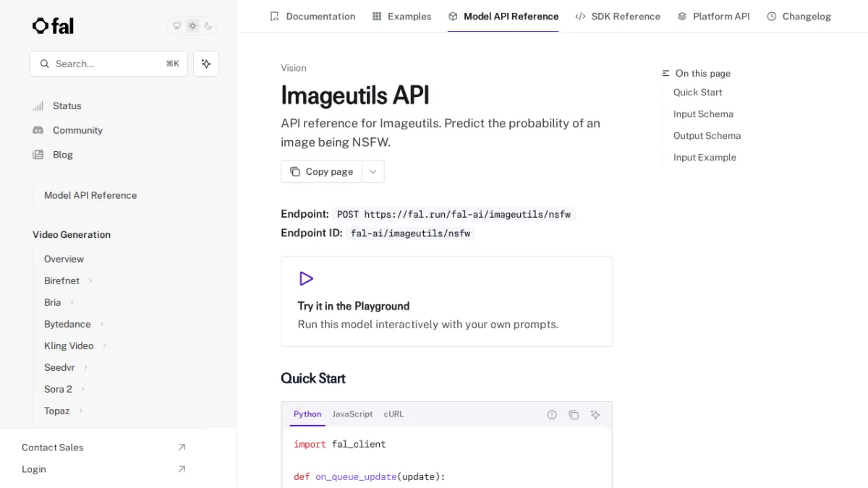The width and height of the screenshot is (868, 488).
Task: Open the Status link
Action: (67, 106)
